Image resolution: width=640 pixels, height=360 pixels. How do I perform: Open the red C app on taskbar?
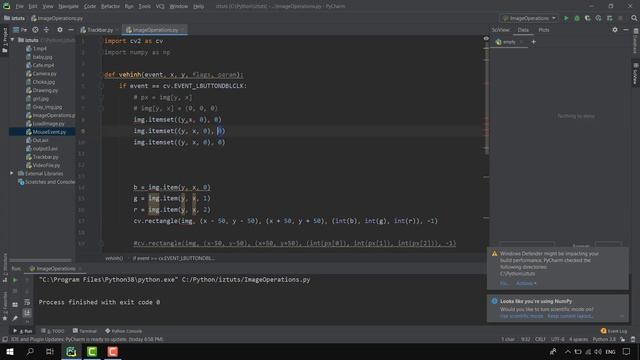click(x=113, y=351)
